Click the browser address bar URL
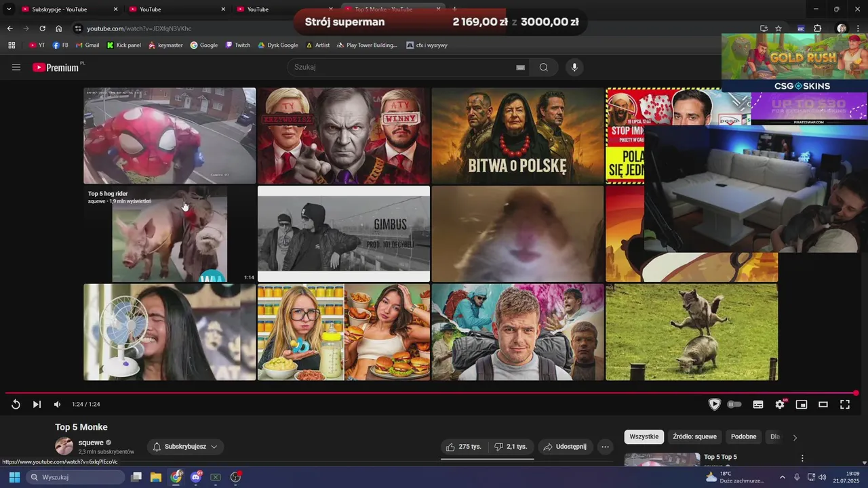This screenshot has width=868, height=488. click(x=140, y=28)
